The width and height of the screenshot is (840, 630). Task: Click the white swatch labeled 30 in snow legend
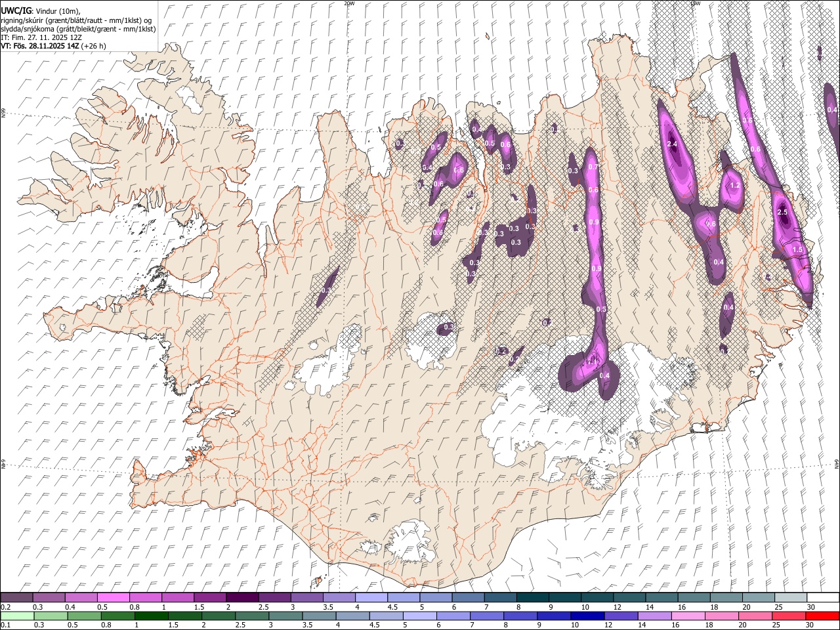coord(822,597)
